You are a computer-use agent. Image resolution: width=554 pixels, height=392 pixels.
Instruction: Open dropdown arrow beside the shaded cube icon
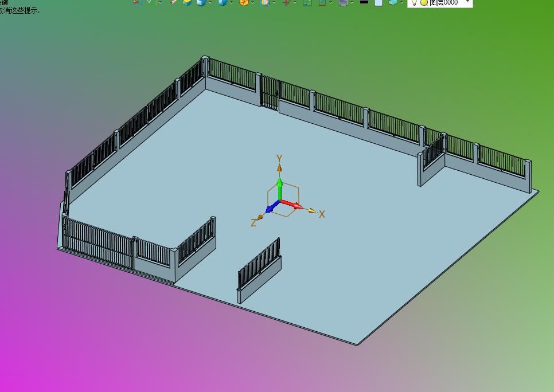click(210, 2)
